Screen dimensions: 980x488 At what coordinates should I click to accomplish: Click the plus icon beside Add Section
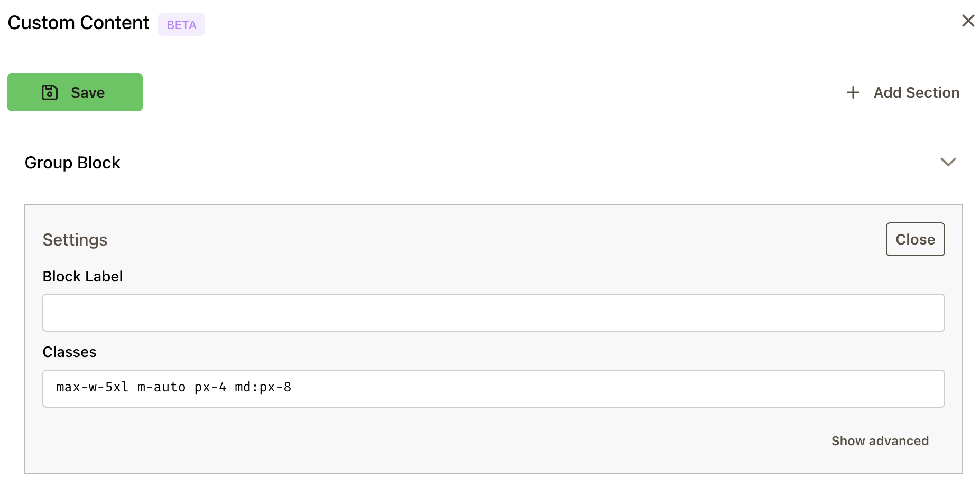(x=853, y=93)
